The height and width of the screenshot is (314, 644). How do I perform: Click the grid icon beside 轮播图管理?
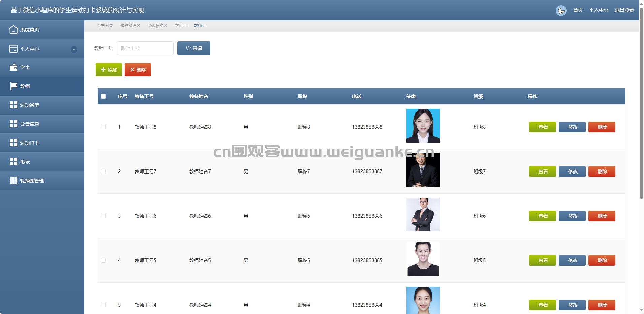pyautogui.click(x=13, y=181)
